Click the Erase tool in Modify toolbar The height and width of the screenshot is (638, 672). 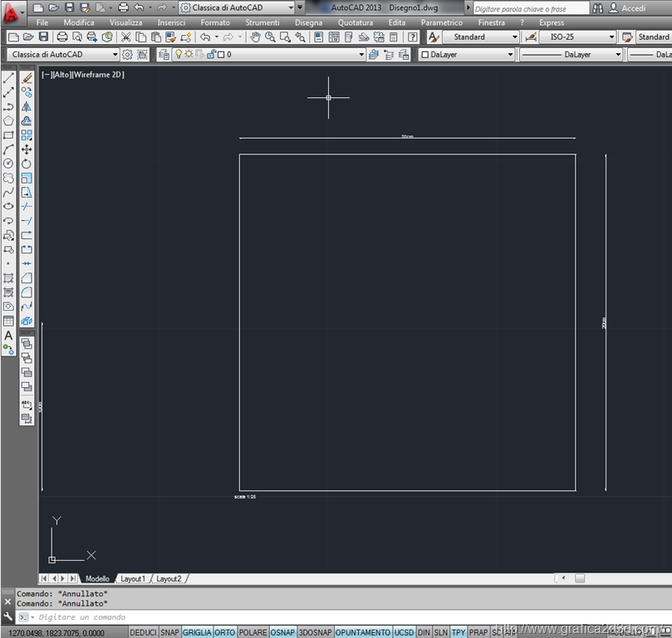click(x=27, y=77)
